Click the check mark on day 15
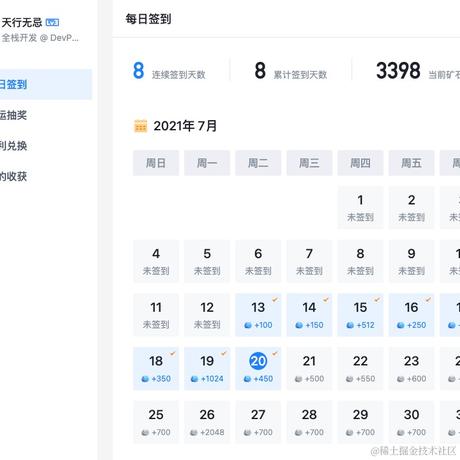The width and height of the screenshot is (460, 460). pos(377,300)
